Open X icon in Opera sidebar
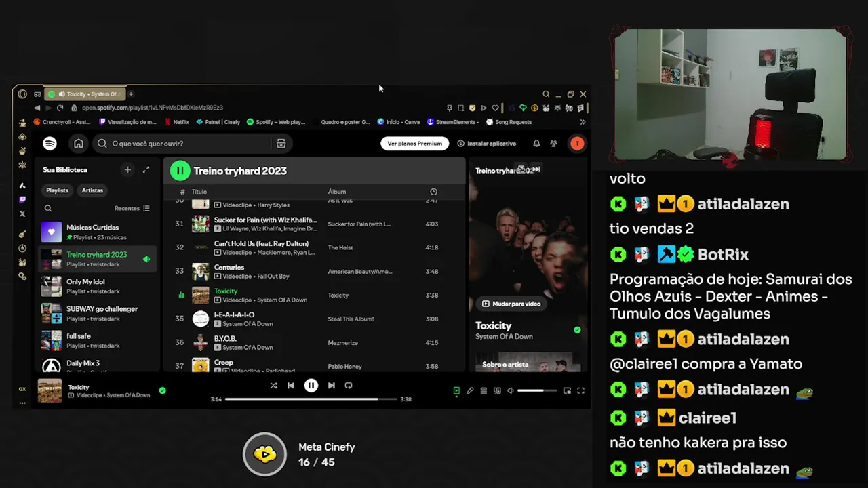The height and width of the screenshot is (488, 868). (22, 213)
